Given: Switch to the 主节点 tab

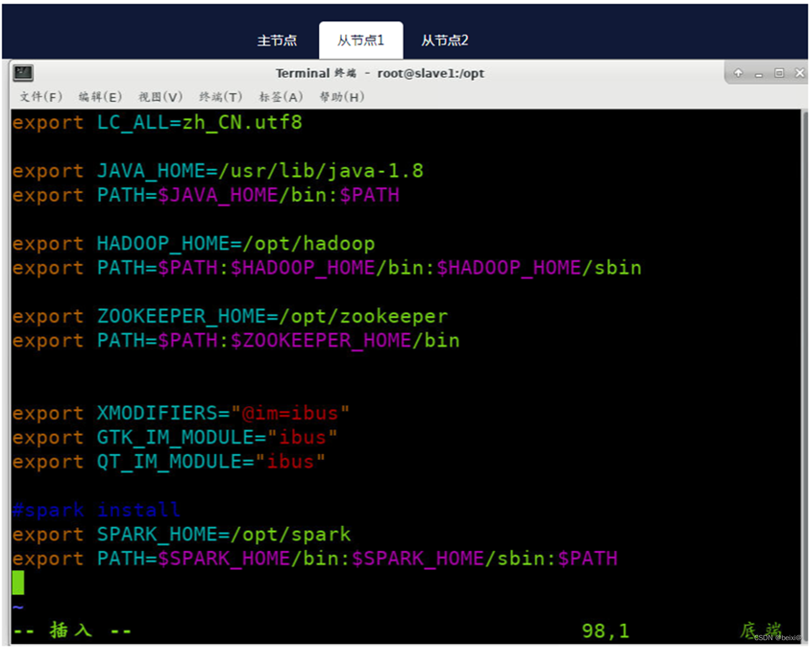Looking at the screenshot, I should [277, 40].
